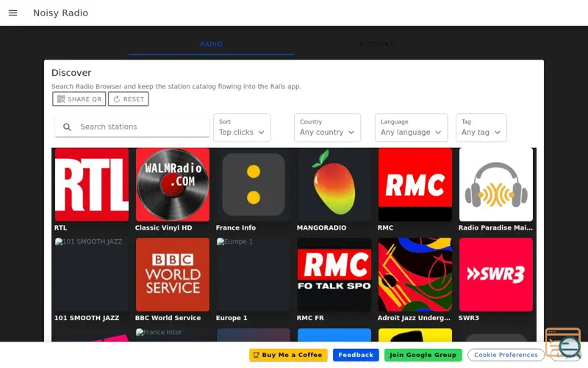Switch to the RADIO tab
This screenshot has height=368, width=588.
[x=211, y=44]
